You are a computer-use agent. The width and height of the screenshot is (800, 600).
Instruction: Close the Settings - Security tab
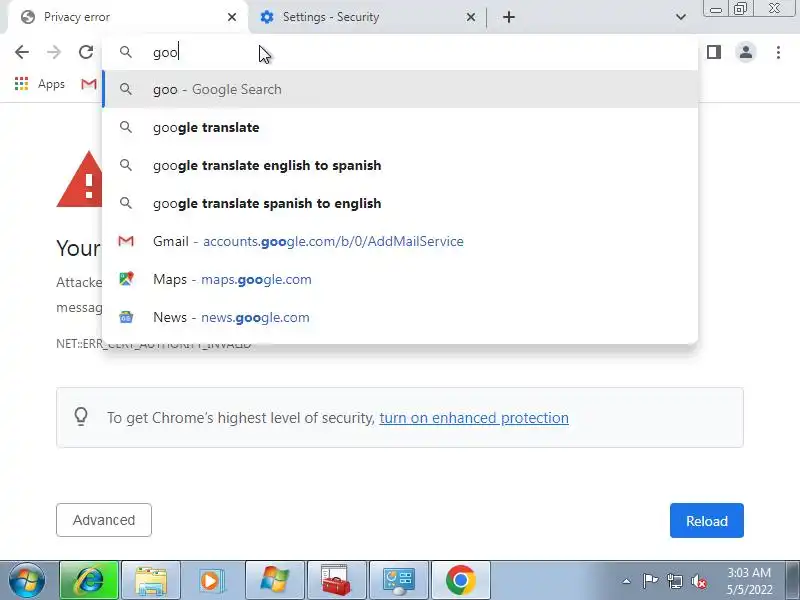(470, 17)
